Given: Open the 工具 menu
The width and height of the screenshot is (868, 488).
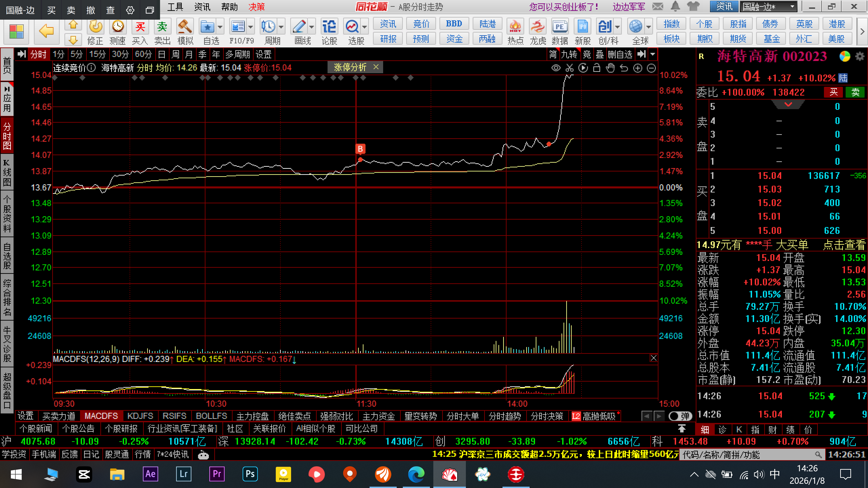Looking at the screenshot, I should click(175, 7).
